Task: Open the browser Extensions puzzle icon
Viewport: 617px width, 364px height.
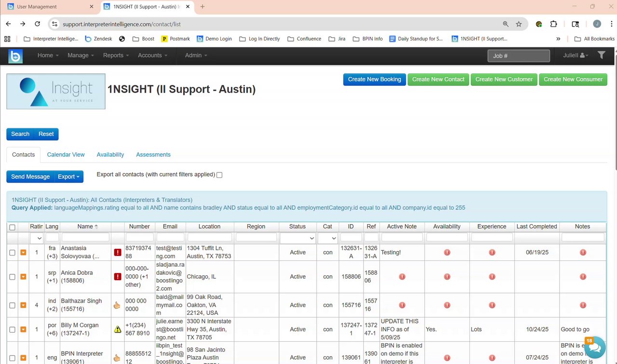Action: coord(553,24)
